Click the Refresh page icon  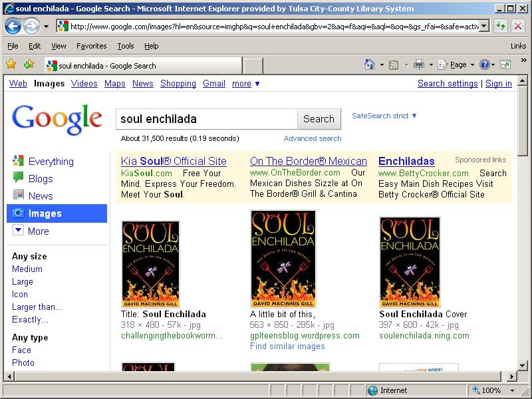click(501, 26)
